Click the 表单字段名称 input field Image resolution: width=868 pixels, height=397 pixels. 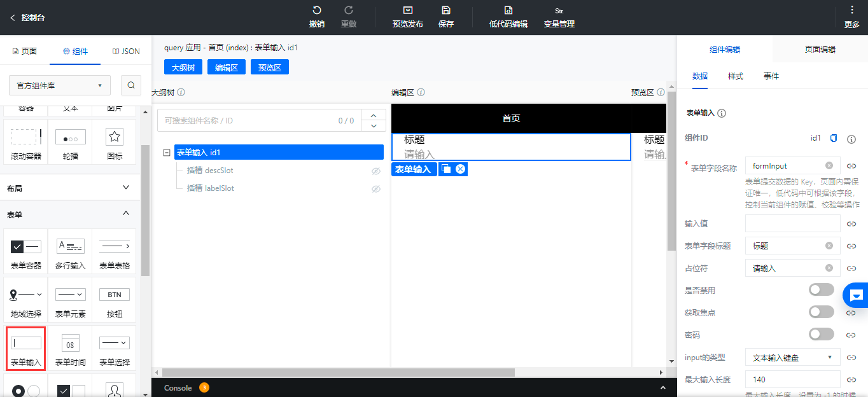tap(793, 166)
